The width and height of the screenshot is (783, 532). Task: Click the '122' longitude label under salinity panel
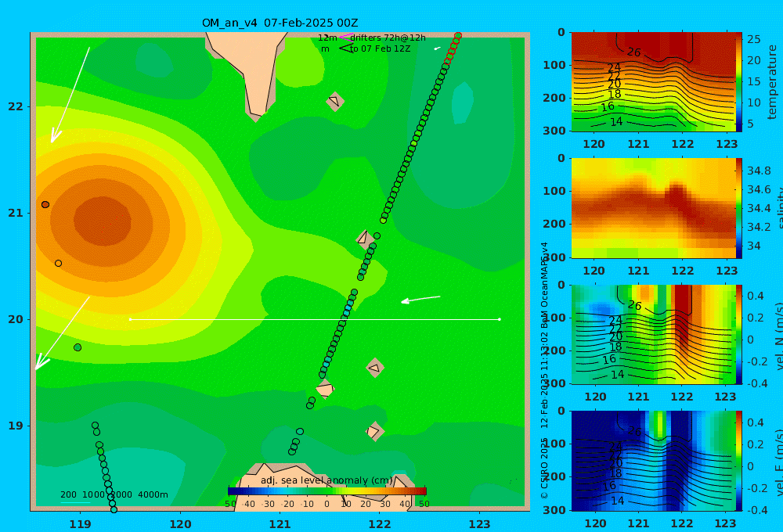point(683,271)
